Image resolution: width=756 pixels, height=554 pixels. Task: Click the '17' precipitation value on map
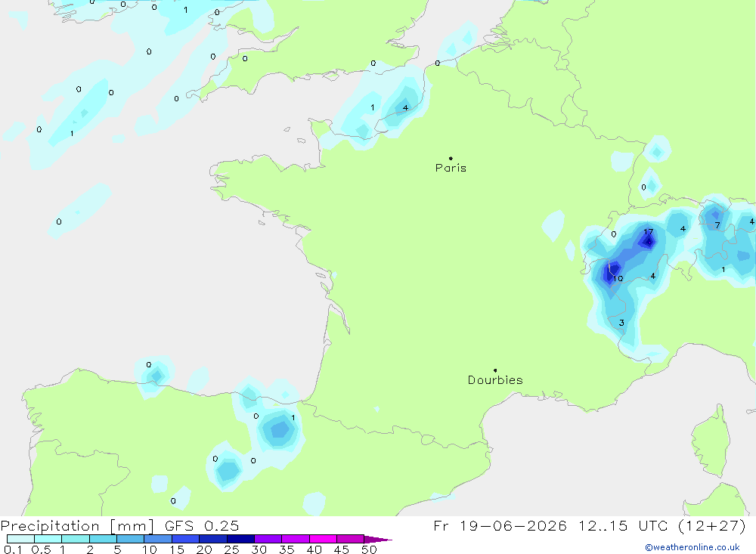[649, 232]
